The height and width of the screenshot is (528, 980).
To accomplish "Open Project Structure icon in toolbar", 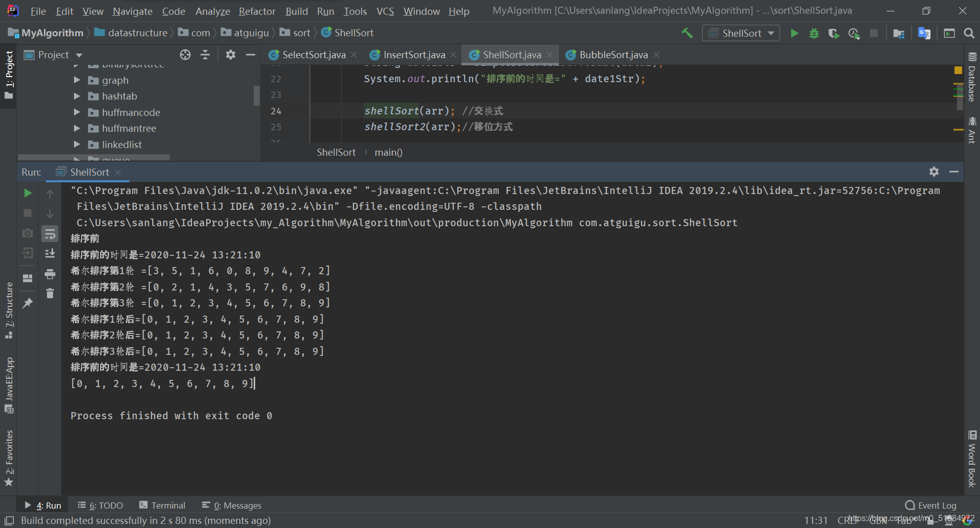I will 899,33.
